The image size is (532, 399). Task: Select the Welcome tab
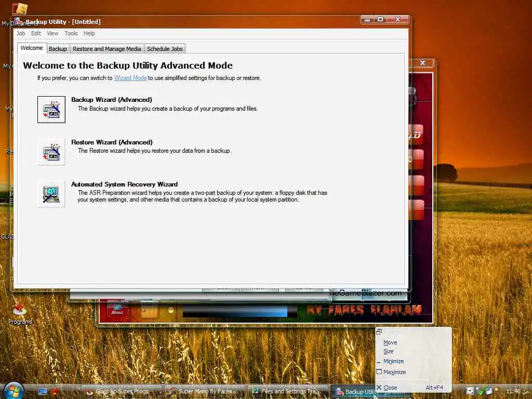[x=32, y=48]
